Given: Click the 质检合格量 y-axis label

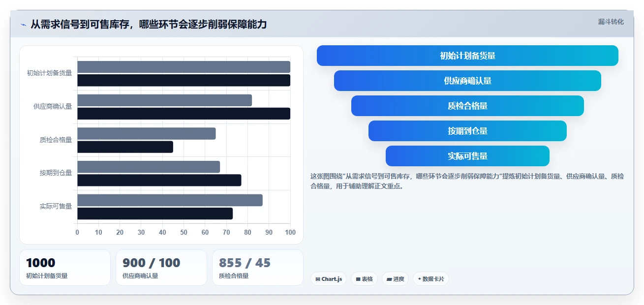Looking at the screenshot, I should pos(56,140).
